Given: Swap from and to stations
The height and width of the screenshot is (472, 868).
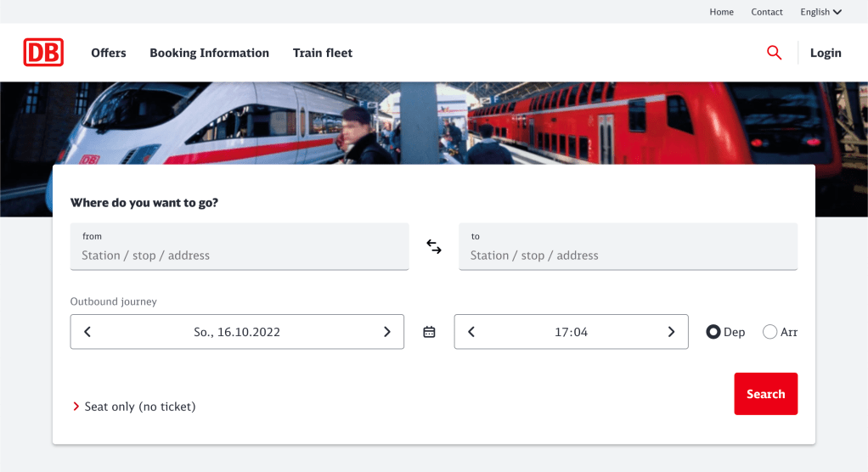Looking at the screenshot, I should (x=434, y=247).
